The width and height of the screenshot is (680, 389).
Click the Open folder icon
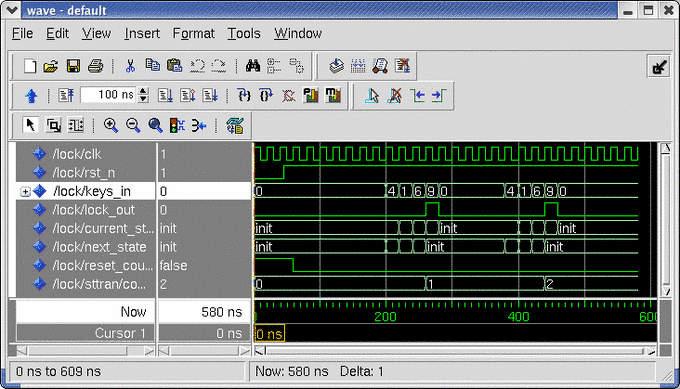pyautogui.click(x=51, y=66)
